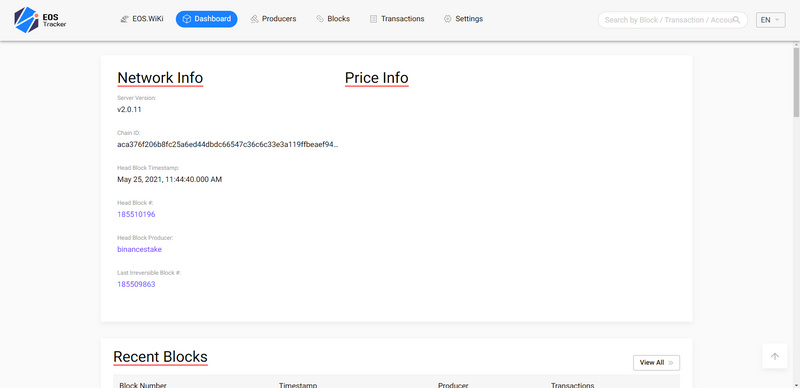Click the scroll-to-top arrow button

click(x=775, y=356)
